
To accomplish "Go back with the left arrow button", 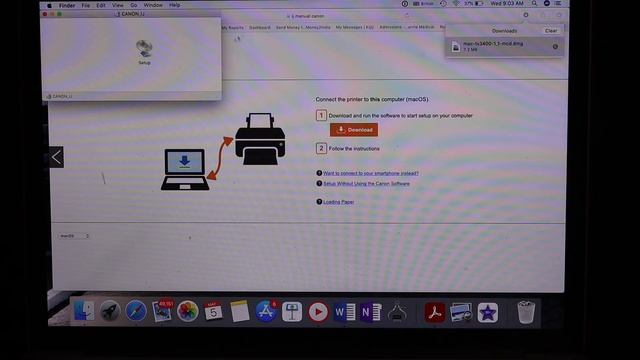I will pos(56,157).
